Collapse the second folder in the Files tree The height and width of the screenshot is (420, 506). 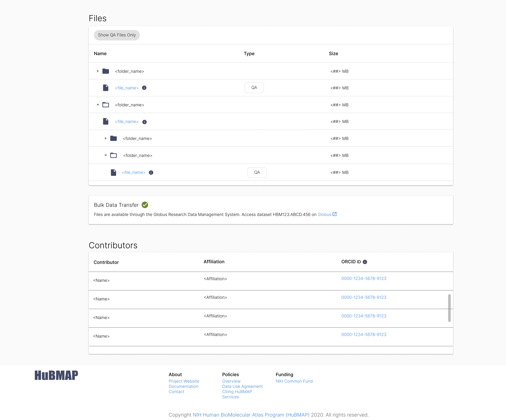click(x=98, y=105)
